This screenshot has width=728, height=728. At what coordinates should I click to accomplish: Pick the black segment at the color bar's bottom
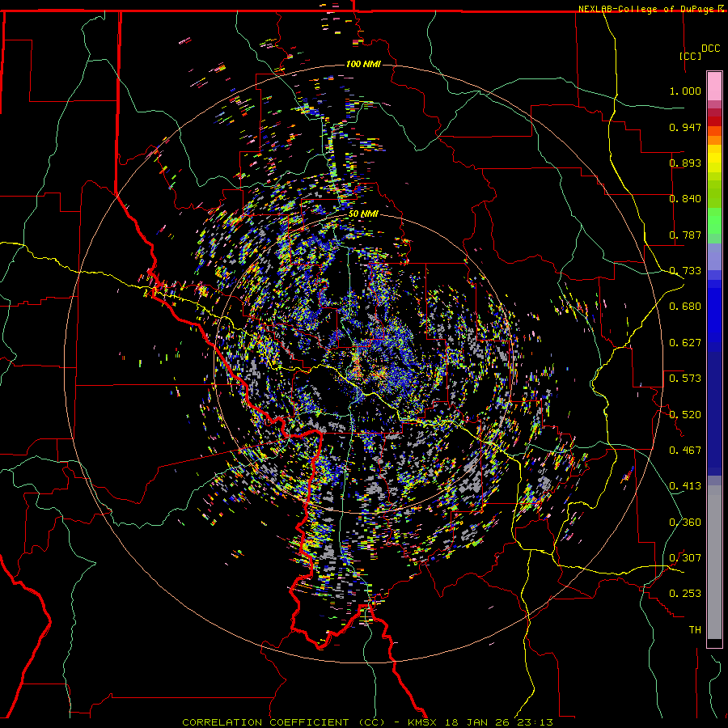click(714, 643)
